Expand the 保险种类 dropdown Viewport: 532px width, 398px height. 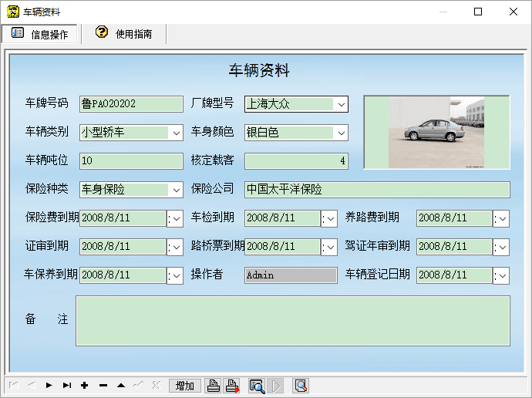point(176,190)
